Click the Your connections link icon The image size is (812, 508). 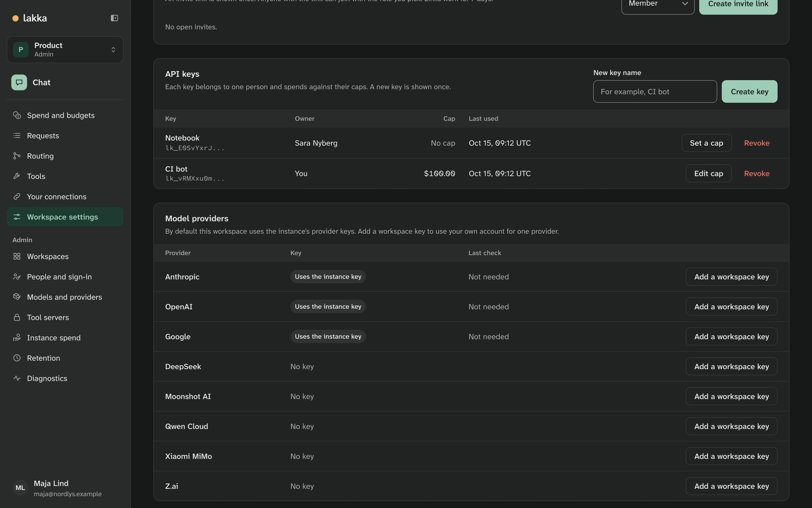pos(17,196)
